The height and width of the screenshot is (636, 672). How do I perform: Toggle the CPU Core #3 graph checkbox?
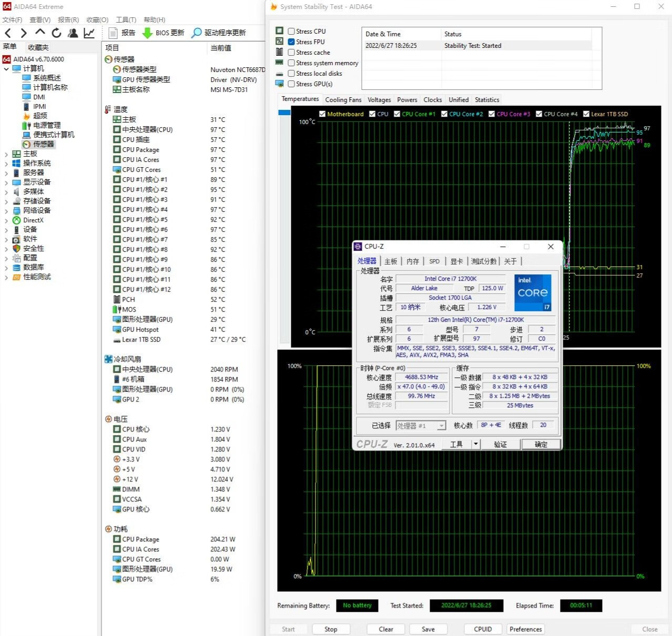(x=492, y=114)
